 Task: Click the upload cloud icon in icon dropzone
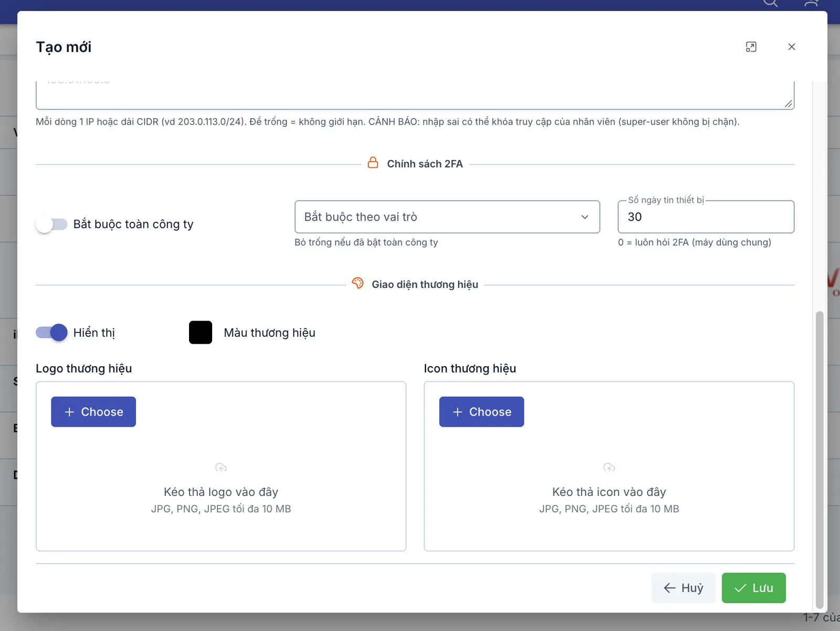pos(609,467)
